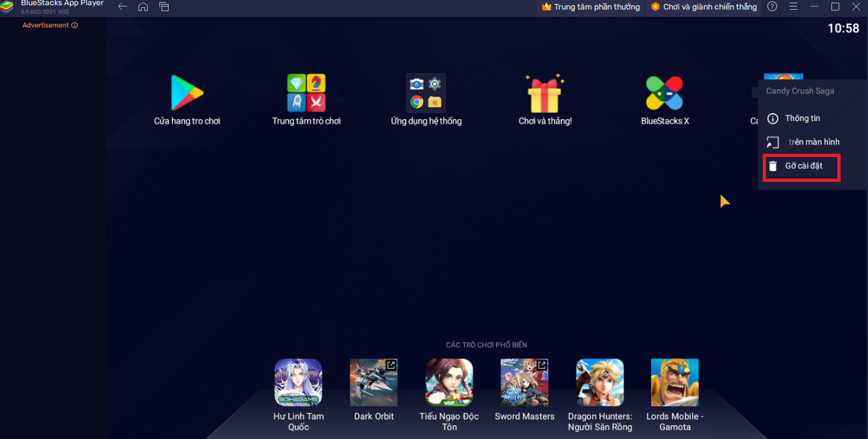Click the BlueStacks logo top left
The image size is (868, 439).
[7, 7]
